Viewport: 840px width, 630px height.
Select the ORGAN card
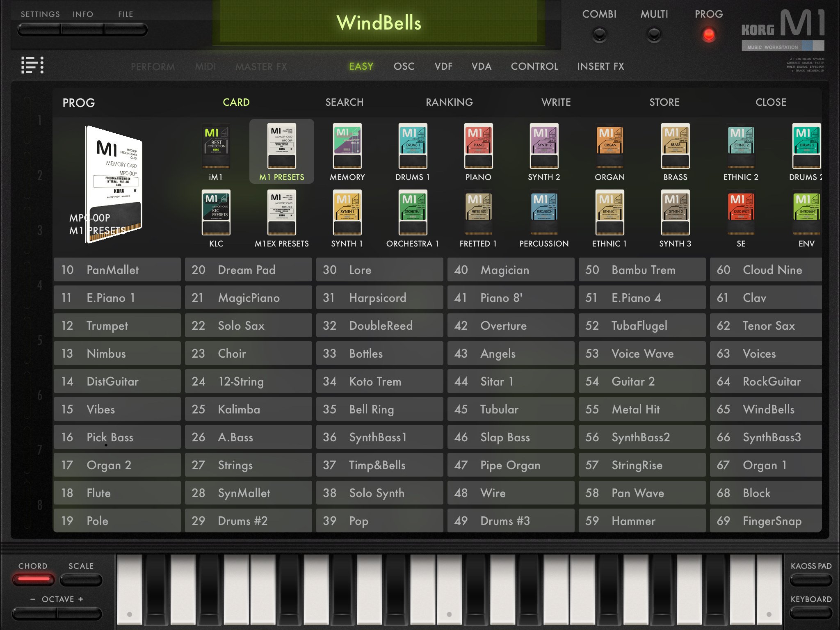[609, 152]
